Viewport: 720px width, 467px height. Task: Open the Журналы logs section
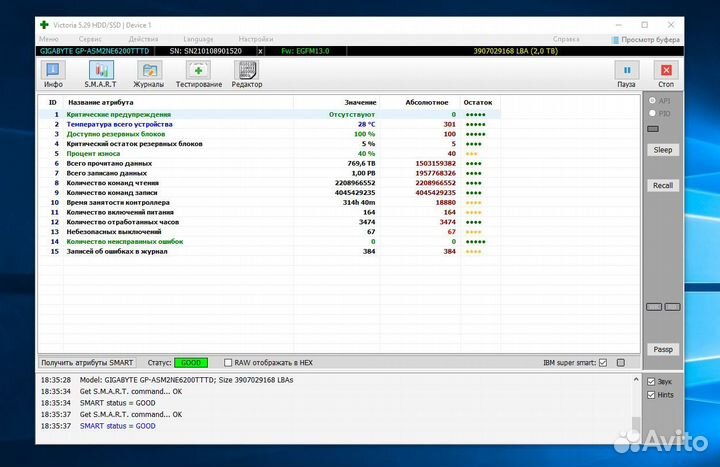tap(149, 74)
